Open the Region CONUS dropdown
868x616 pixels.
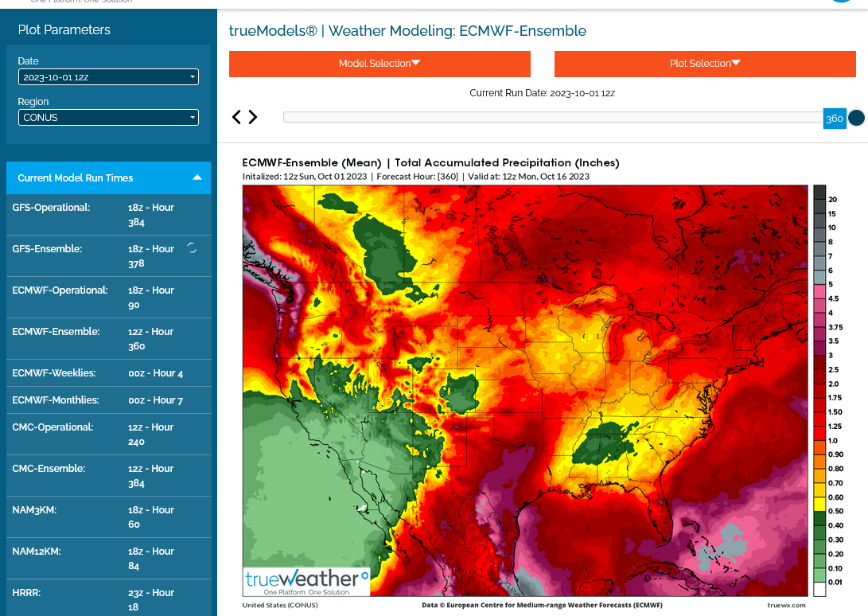[x=108, y=118]
